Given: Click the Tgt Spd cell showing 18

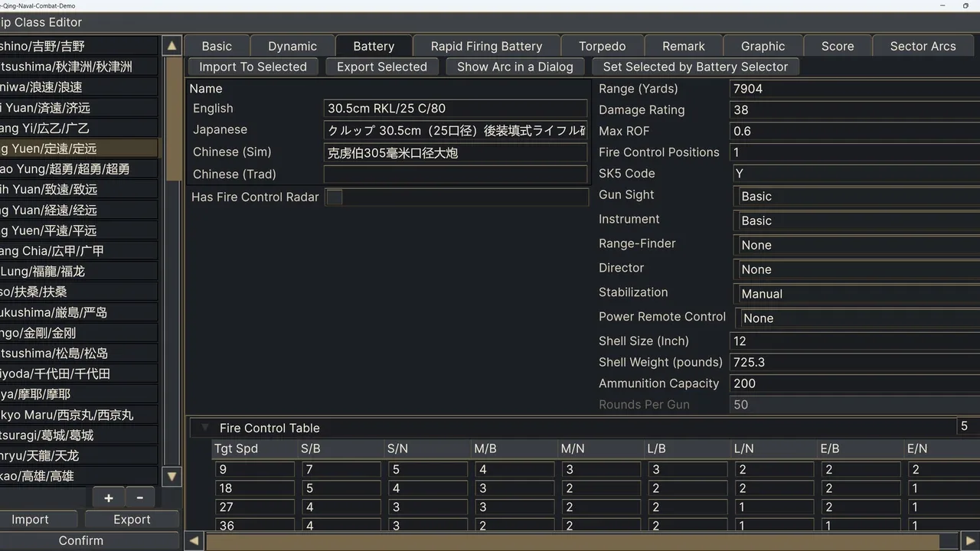Looking at the screenshot, I should point(254,488).
